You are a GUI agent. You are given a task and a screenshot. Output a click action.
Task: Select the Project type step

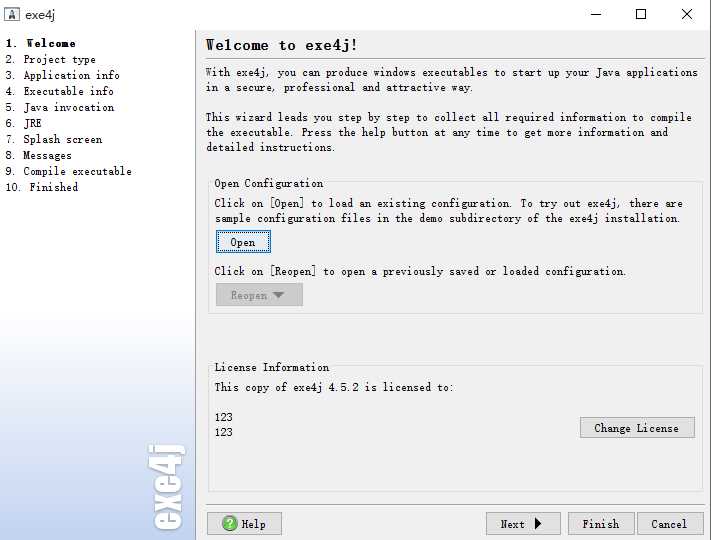click(x=59, y=59)
